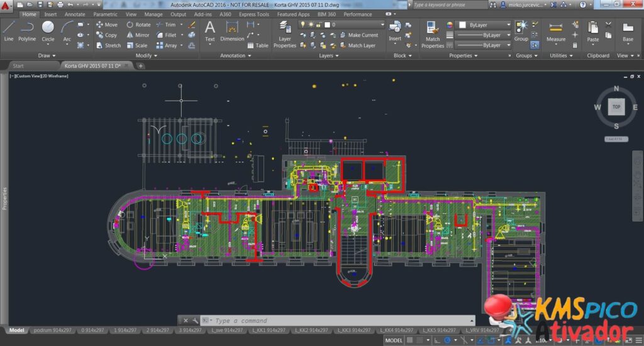This screenshot has width=644, height=346.
Task: Expand the Annotation panel
Action: point(235,55)
